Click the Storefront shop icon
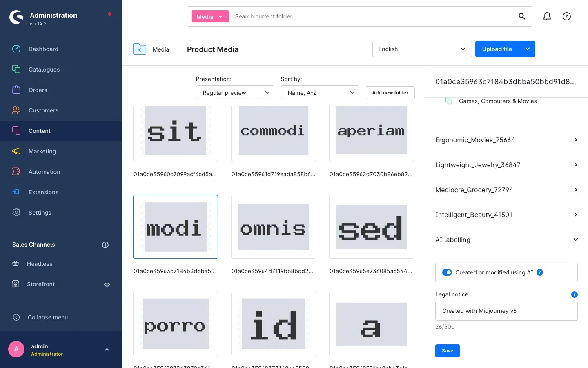This screenshot has height=368, width=588. pos(16,284)
